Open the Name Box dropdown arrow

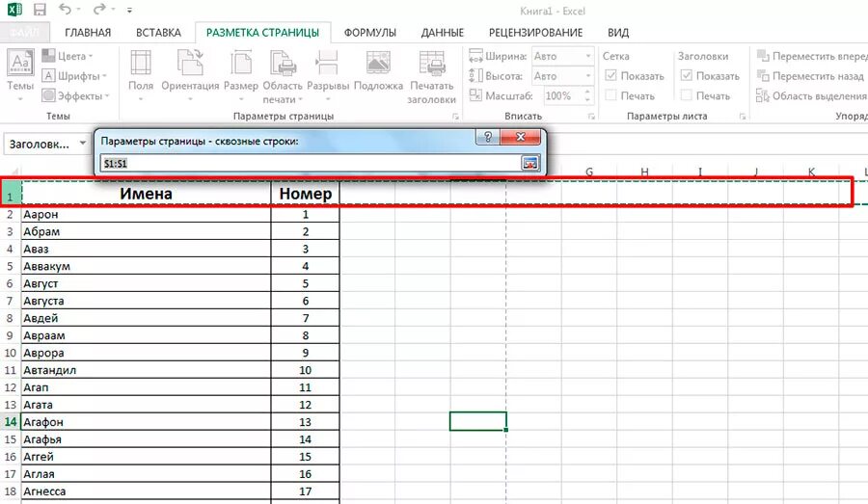pos(83,144)
